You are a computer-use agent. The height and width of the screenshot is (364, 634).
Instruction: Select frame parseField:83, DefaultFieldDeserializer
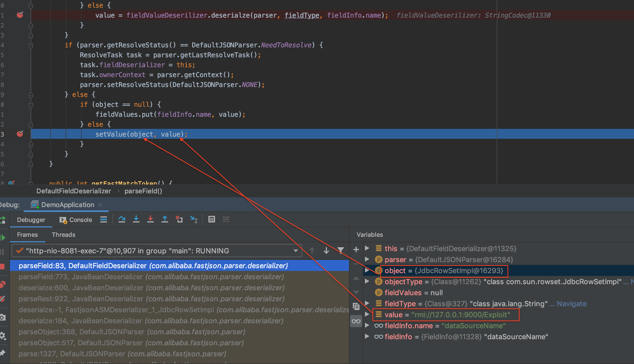[x=179, y=266]
